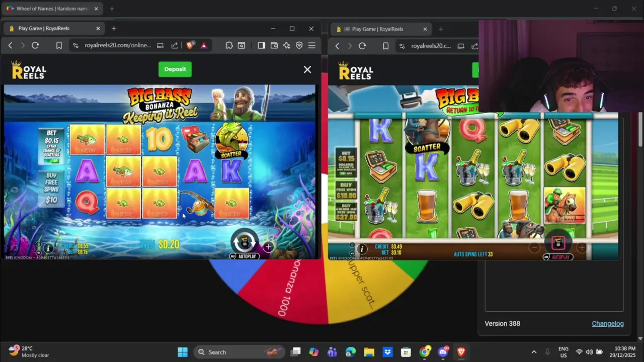Screen dimensions: 644x362
Task: Open the Windows Start menu
Action: (183, 352)
